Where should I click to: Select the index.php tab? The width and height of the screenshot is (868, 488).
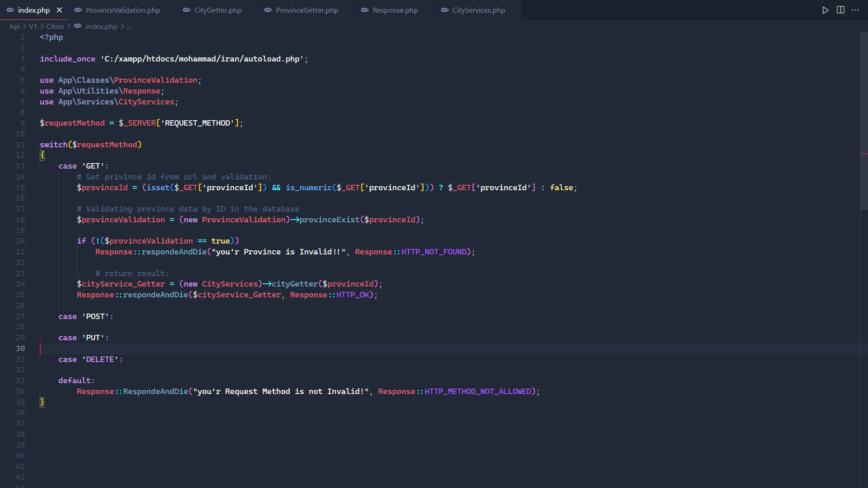click(x=34, y=10)
